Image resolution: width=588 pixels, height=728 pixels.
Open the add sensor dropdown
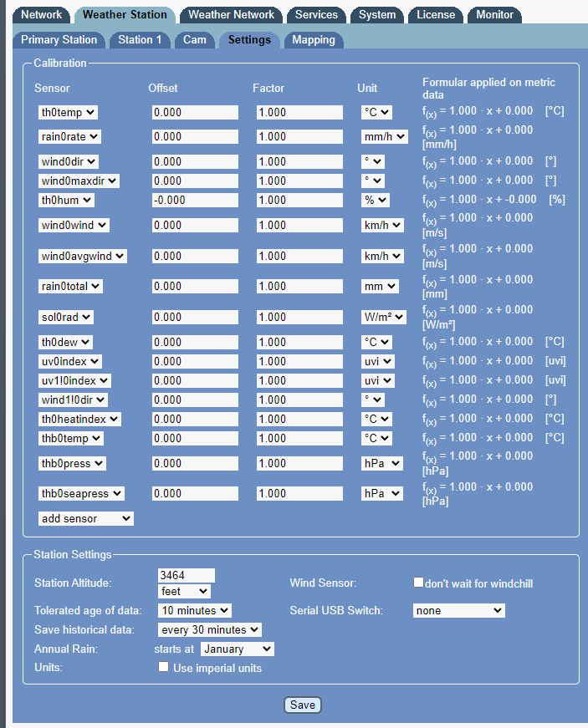tap(86, 518)
